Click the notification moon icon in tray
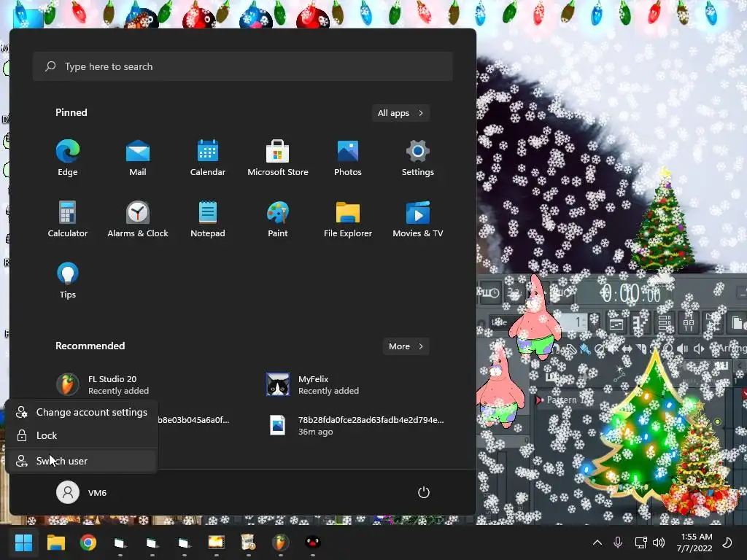The image size is (747, 560). pyautogui.click(x=727, y=542)
